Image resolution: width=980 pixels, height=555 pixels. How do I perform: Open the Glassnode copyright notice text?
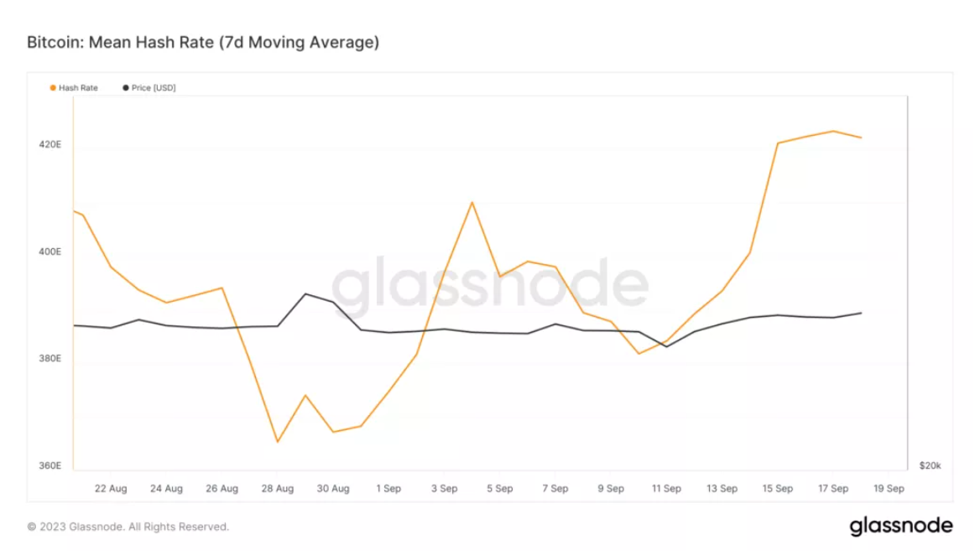pyautogui.click(x=128, y=527)
